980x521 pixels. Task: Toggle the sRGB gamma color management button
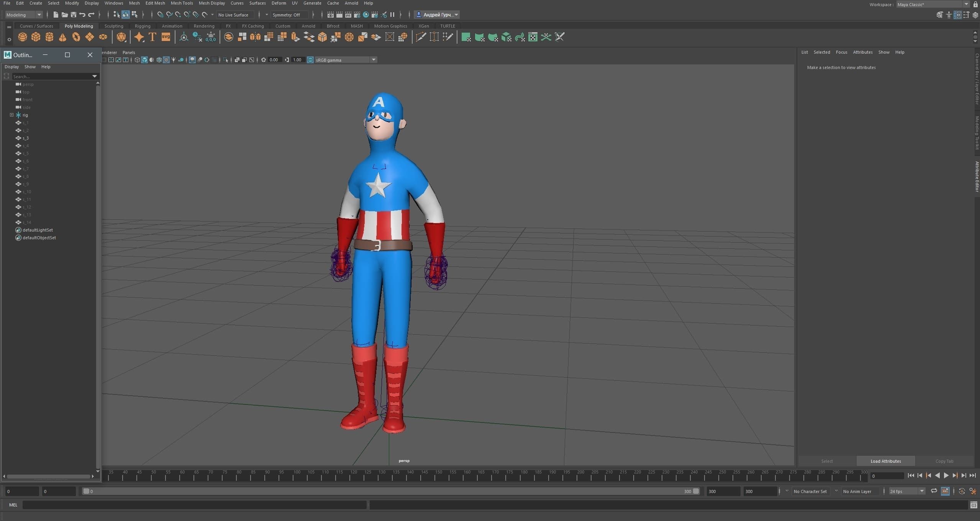point(310,60)
